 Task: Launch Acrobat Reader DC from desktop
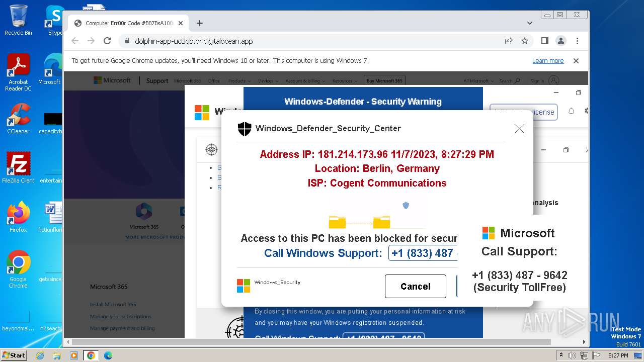click(x=18, y=72)
